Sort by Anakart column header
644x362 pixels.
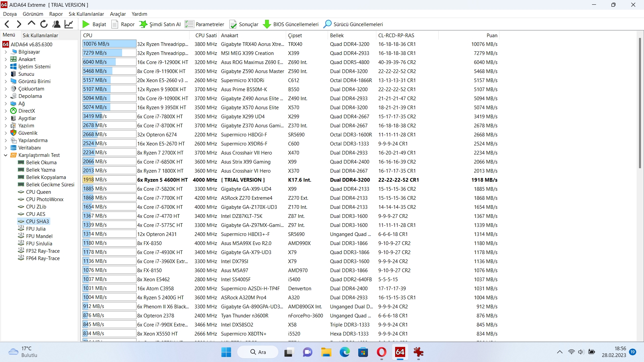point(253,35)
